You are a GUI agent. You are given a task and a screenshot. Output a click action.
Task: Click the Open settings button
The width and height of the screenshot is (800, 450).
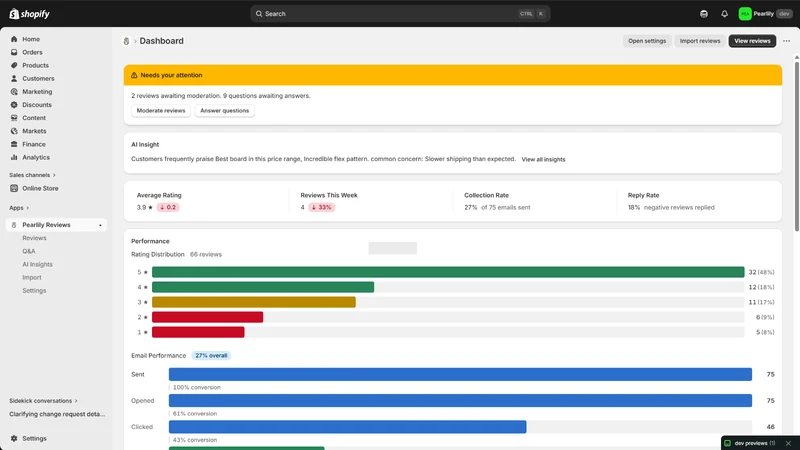[647, 41]
